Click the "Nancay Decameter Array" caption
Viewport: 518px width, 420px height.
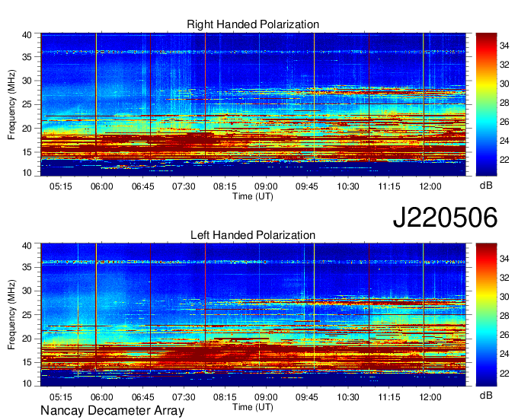click(112, 411)
